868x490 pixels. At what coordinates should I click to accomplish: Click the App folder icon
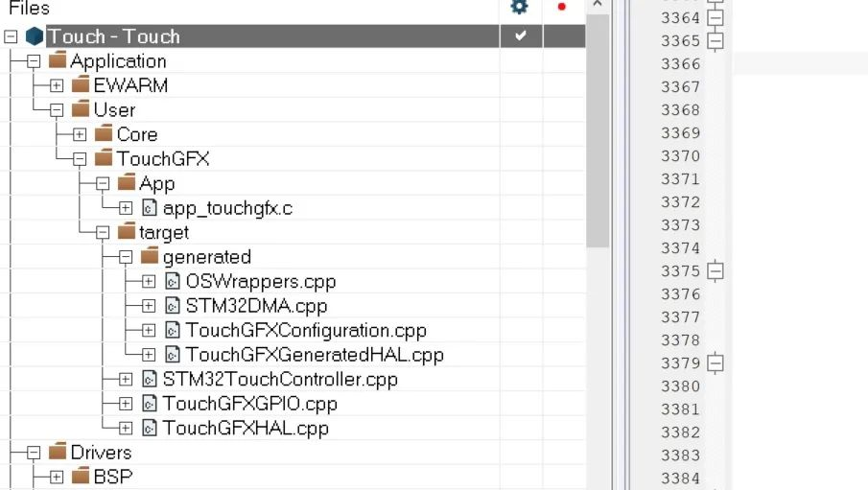(x=127, y=182)
